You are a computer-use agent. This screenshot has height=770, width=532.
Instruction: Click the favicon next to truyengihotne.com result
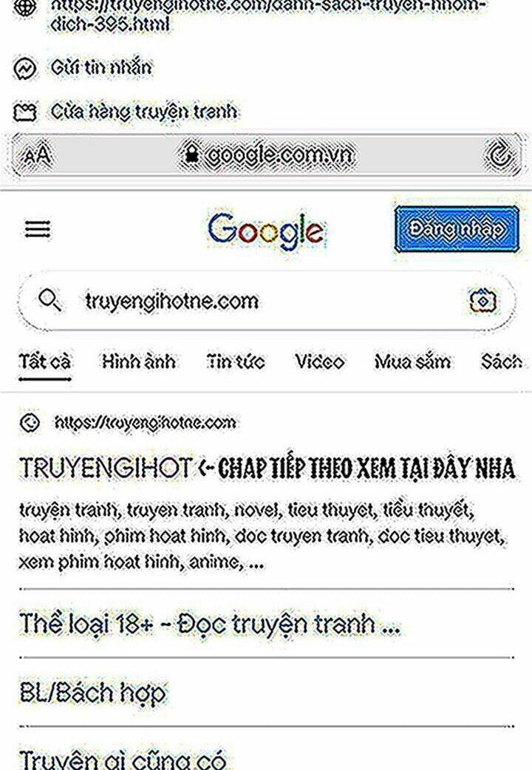(x=30, y=423)
